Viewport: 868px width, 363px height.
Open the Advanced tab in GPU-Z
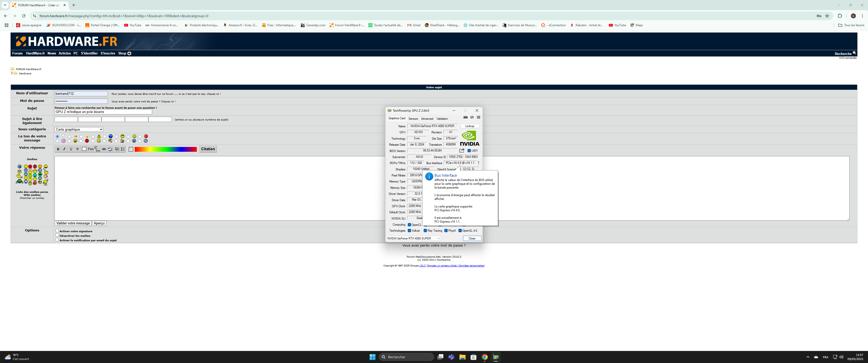click(x=427, y=118)
